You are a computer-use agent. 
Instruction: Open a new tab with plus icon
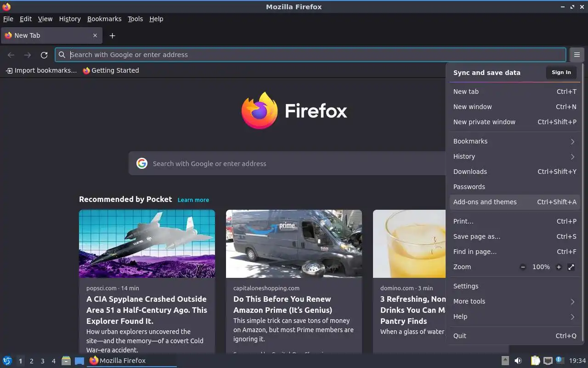[x=112, y=35]
